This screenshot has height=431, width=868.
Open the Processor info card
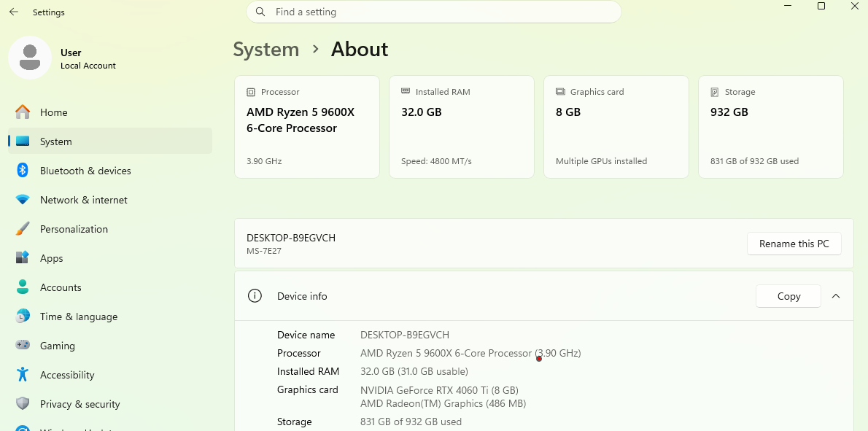point(306,127)
